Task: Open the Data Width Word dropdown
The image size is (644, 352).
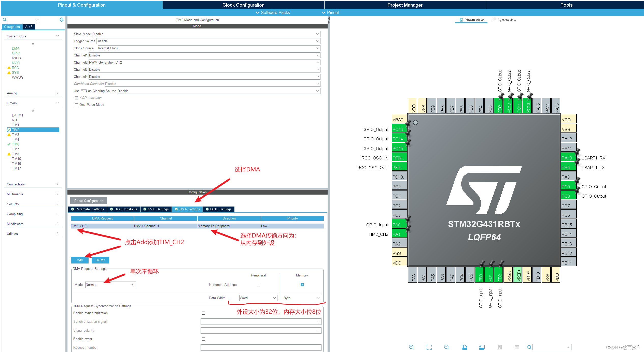Action: pos(258,298)
